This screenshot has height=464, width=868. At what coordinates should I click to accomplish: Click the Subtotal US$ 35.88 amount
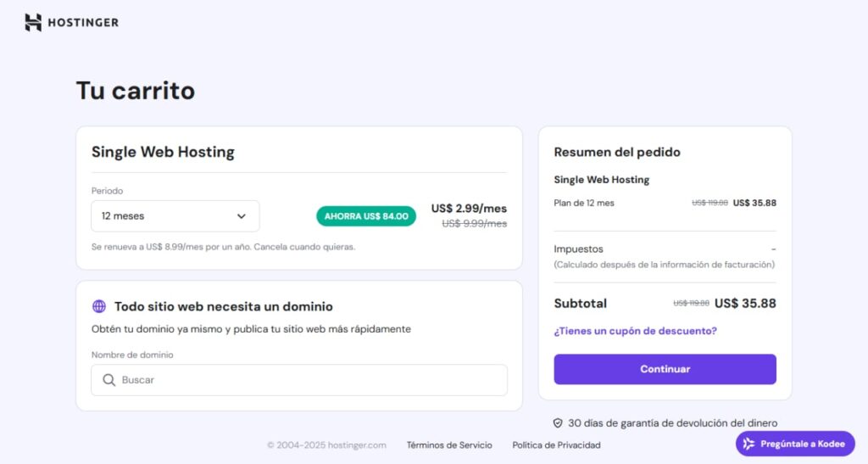click(745, 303)
